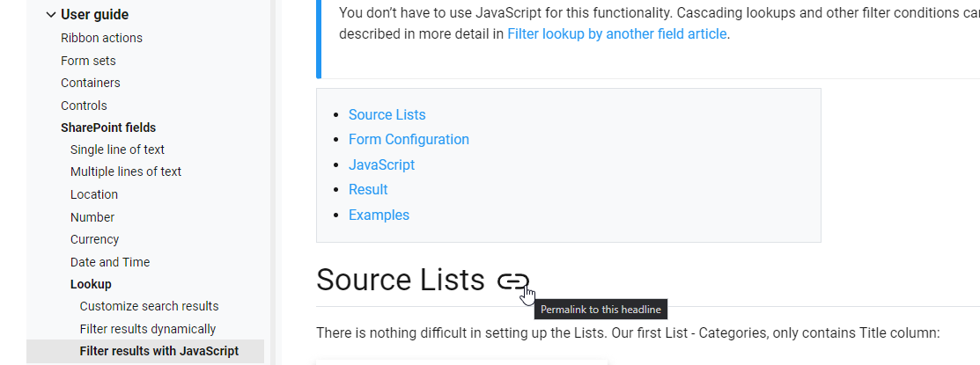This screenshot has height=365, width=980.
Task: Click the permalink icon beside Source Lists
Action: coord(512,281)
